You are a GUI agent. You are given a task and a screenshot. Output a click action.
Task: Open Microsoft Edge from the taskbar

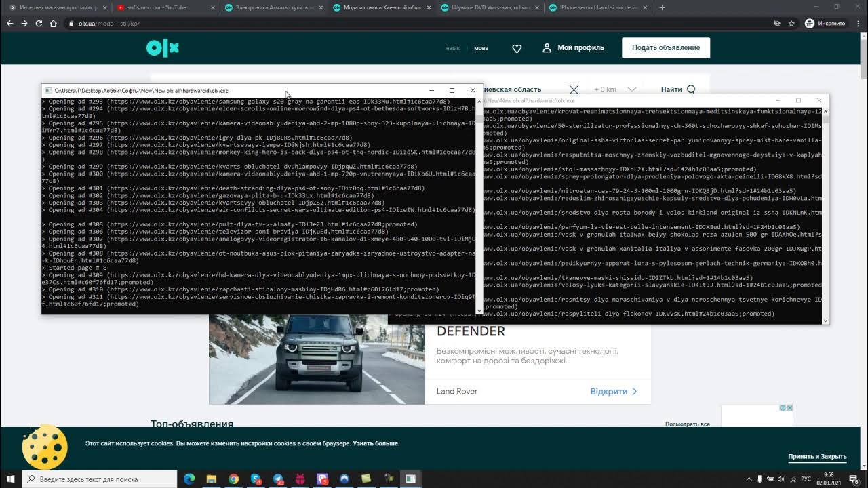(189, 479)
